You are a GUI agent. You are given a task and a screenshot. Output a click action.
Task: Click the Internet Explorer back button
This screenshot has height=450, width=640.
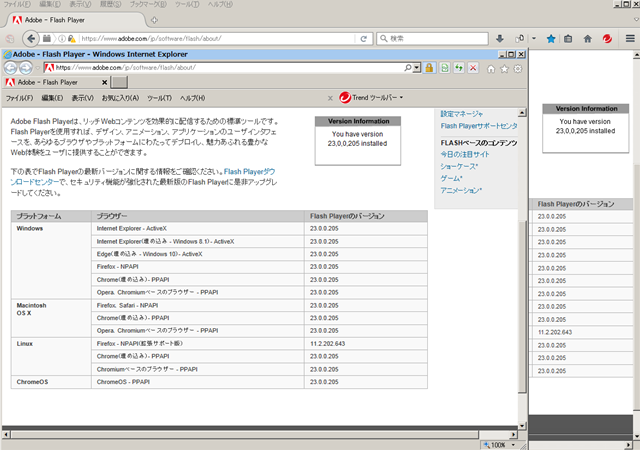[x=11, y=68]
